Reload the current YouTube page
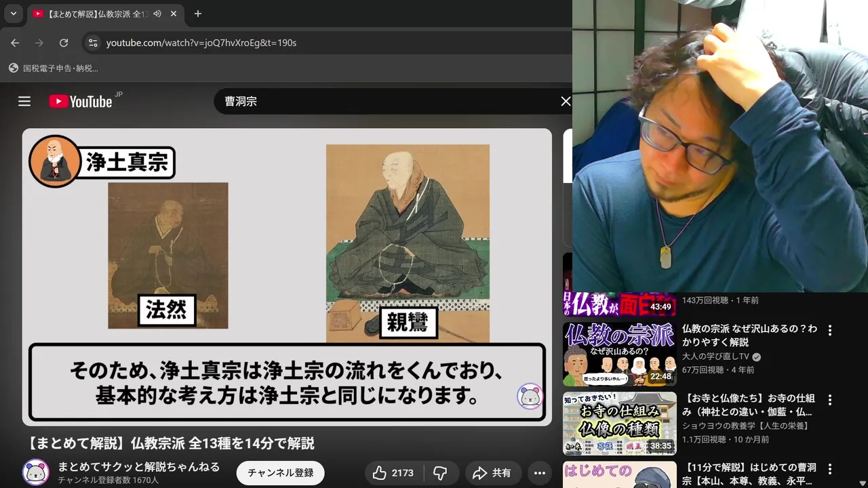The width and height of the screenshot is (868, 488). tap(64, 43)
